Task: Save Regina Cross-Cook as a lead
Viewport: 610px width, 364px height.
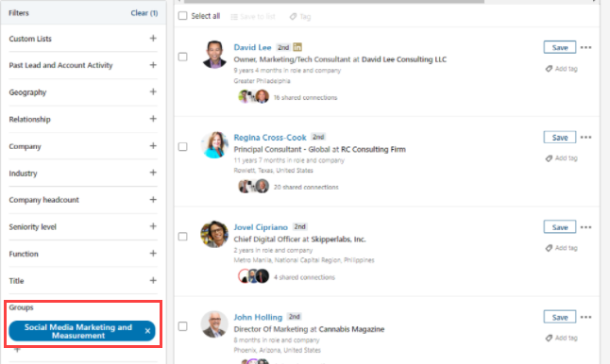Action: point(559,137)
